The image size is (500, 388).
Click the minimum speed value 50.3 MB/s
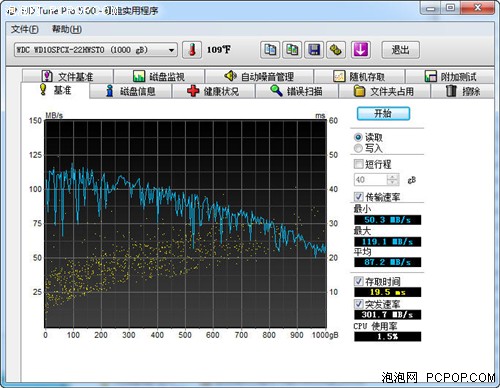(x=387, y=220)
